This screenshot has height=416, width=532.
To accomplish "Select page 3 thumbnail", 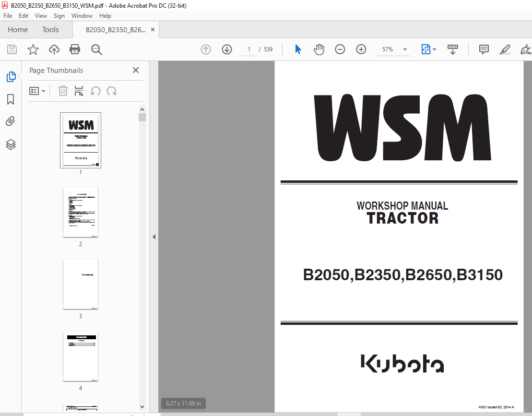I will (x=81, y=285).
